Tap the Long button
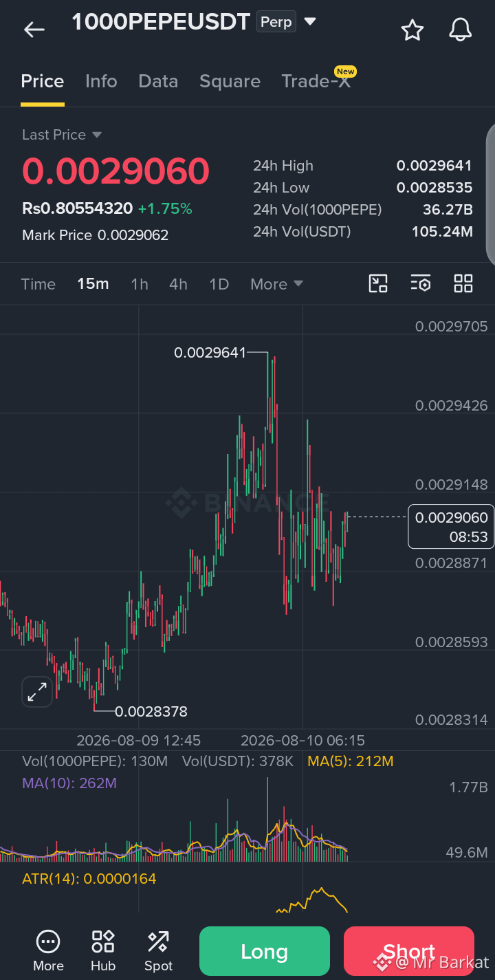495x980 pixels. tap(265, 951)
